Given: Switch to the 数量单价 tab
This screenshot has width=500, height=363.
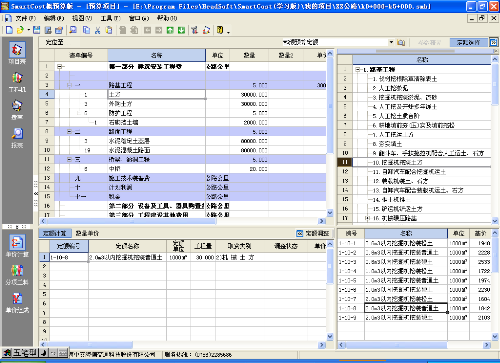Looking at the screenshot, I should pyautogui.click(x=87, y=233).
